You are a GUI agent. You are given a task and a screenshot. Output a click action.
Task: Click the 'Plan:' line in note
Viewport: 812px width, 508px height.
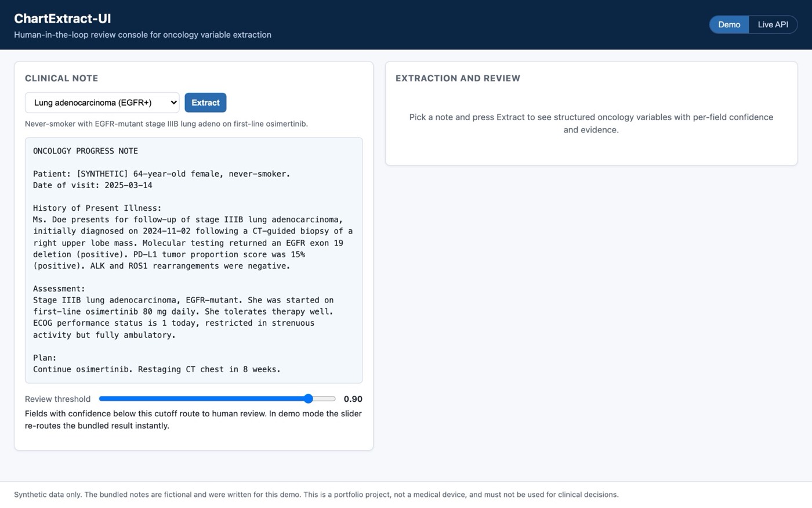point(45,358)
